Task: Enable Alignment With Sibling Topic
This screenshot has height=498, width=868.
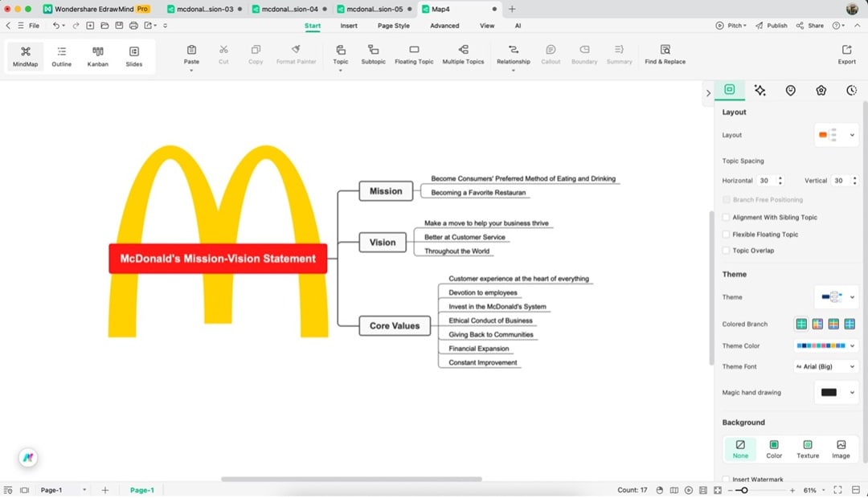Action: coord(726,217)
